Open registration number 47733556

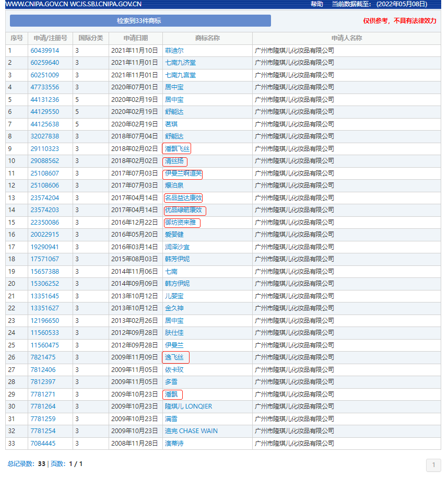(45, 87)
